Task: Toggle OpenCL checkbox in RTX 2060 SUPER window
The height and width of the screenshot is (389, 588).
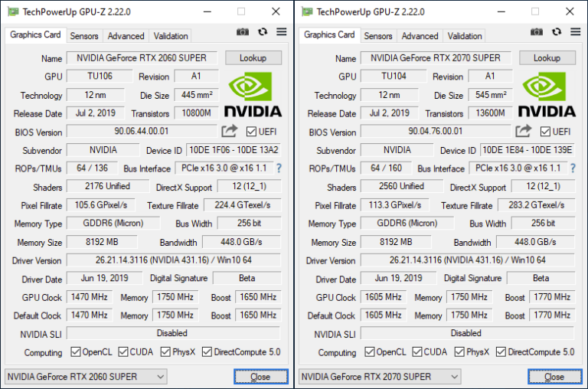Action: (75, 352)
